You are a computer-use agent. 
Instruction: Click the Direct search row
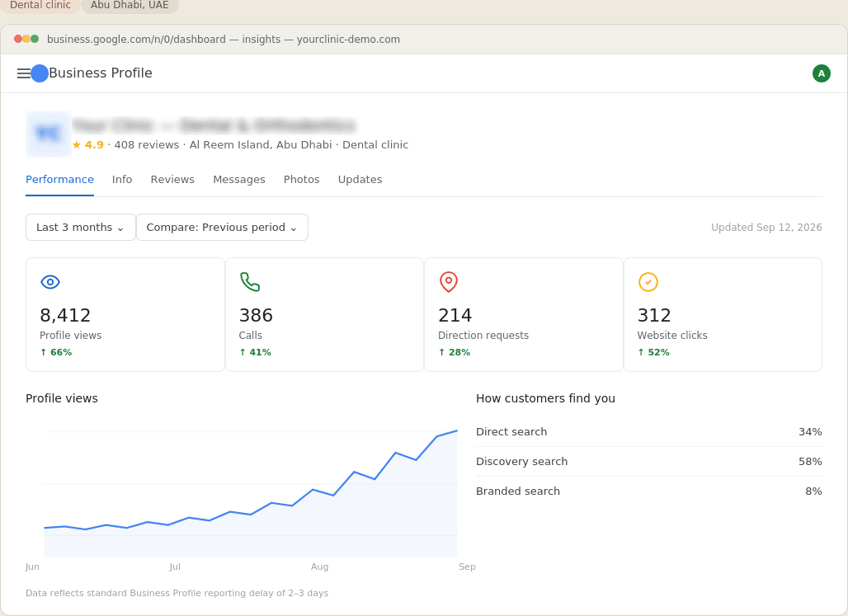[649, 431]
